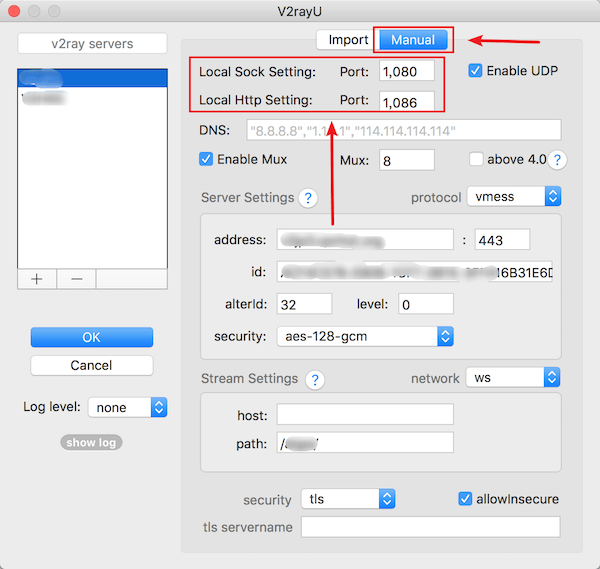Open the Stream Settings help icon
The image size is (600, 569).
(315, 380)
